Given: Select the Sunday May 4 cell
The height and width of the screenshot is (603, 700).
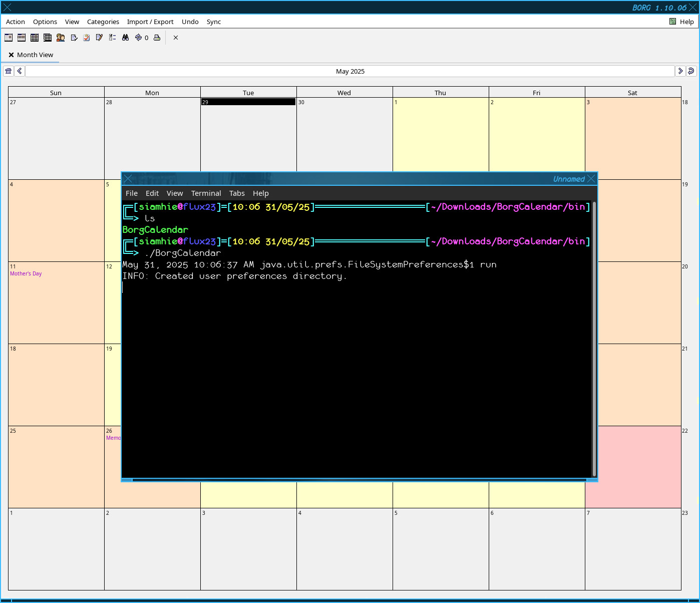Looking at the screenshot, I should click(x=56, y=220).
